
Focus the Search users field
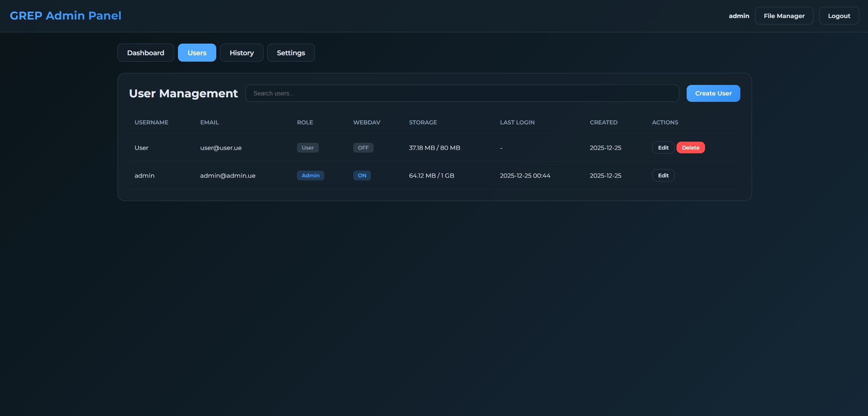click(462, 93)
